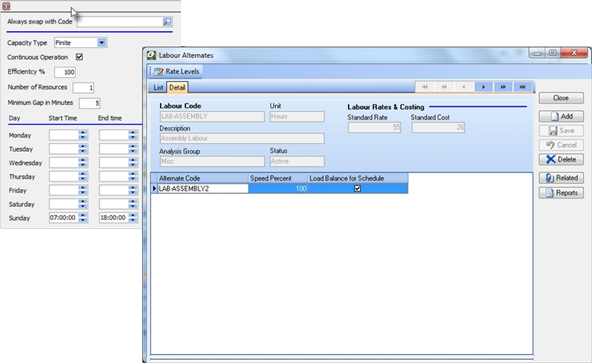Click the row selector arrow for LAB-ASSEMBLY2
Screen dimensions: 592x364
pyautogui.click(x=154, y=188)
